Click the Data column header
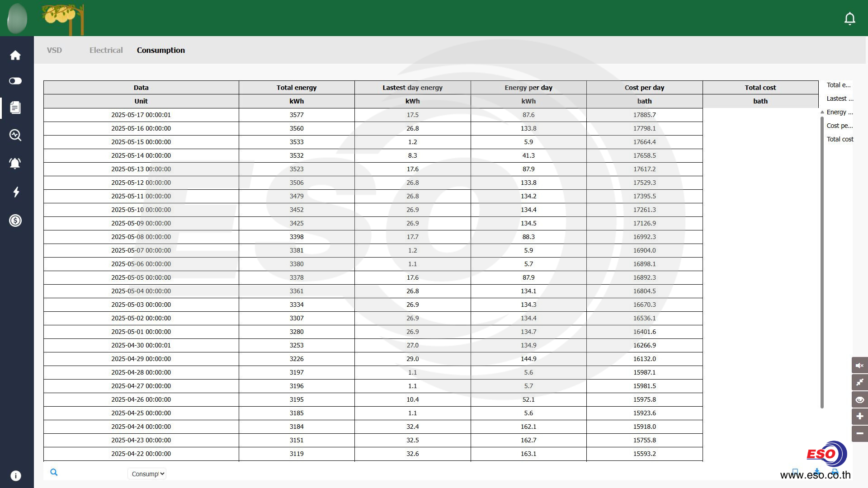868x488 pixels. click(141, 88)
